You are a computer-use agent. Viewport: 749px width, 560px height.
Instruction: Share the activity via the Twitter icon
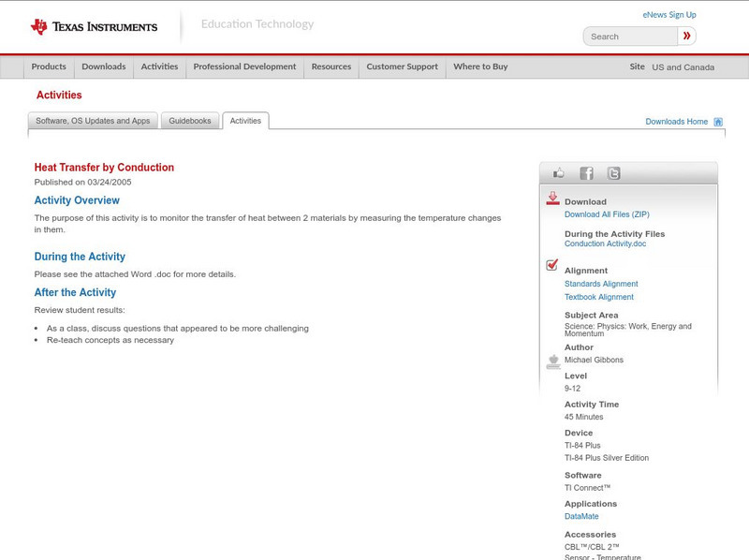pos(613,173)
